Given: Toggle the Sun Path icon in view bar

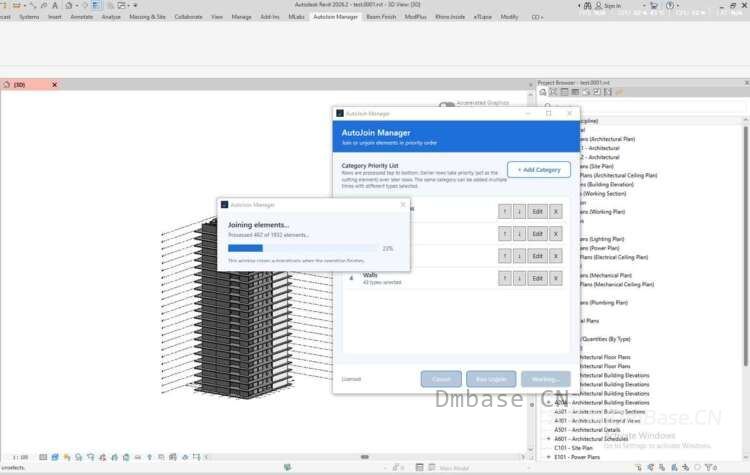Looking at the screenshot, I should click(x=66, y=457).
